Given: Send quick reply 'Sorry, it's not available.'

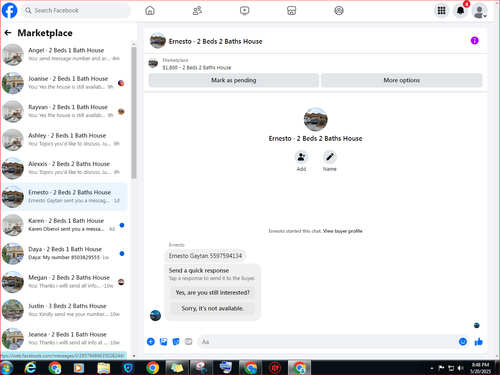Looking at the screenshot, I should tap(213, 308).
